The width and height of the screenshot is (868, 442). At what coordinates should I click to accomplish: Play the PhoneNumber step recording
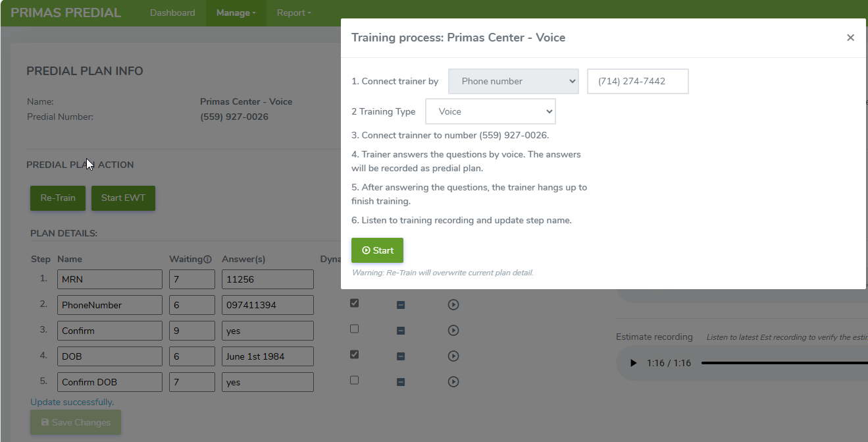[453, 305]
